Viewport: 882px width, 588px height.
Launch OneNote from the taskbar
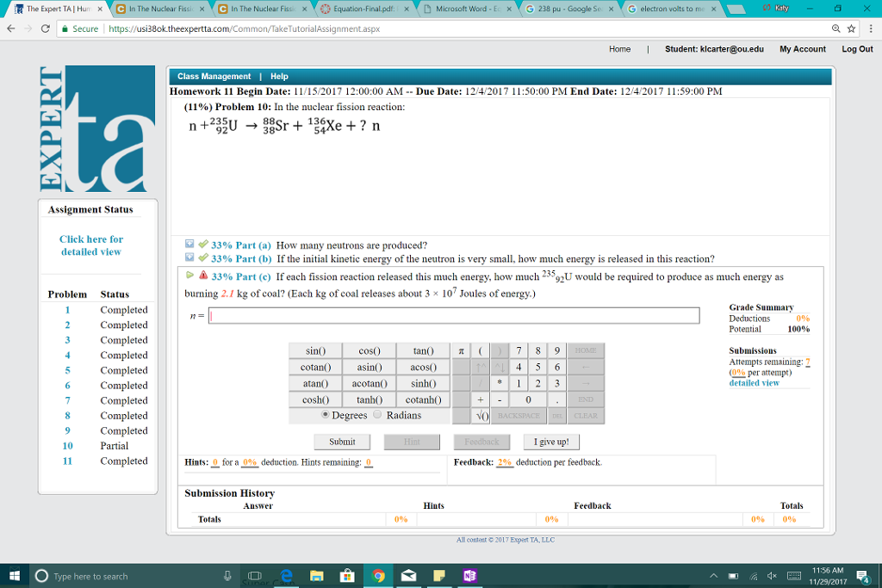point(469,576)
